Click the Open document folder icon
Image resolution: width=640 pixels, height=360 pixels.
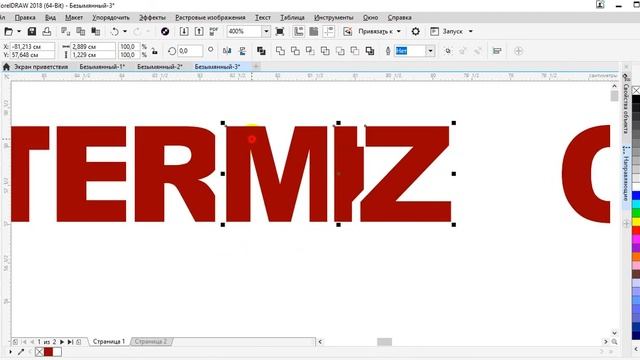(8, 31)
